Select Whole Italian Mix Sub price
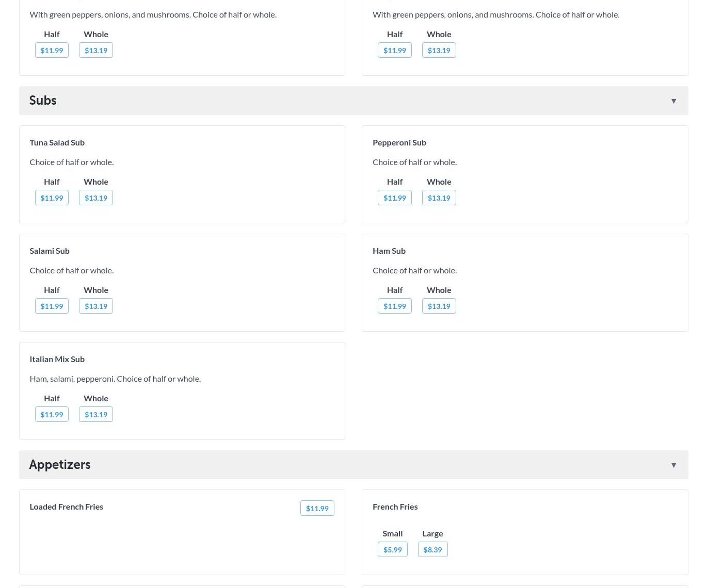Viewport: 707px width, 588px height. click(96, 414)
